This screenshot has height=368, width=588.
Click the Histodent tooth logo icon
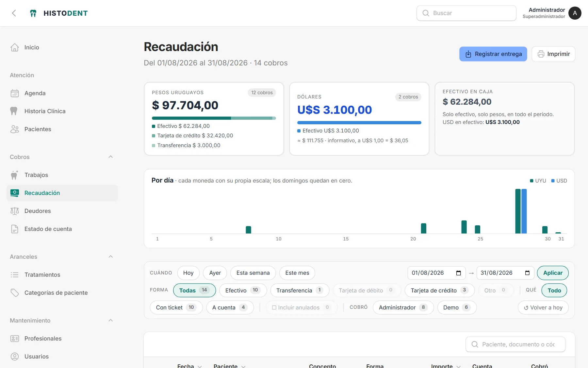pos(33,13)
